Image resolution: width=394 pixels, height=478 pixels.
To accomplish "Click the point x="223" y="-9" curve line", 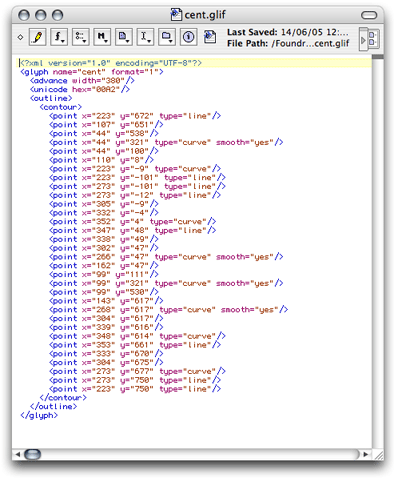I will pyautogui.click(x=135, y=169).
